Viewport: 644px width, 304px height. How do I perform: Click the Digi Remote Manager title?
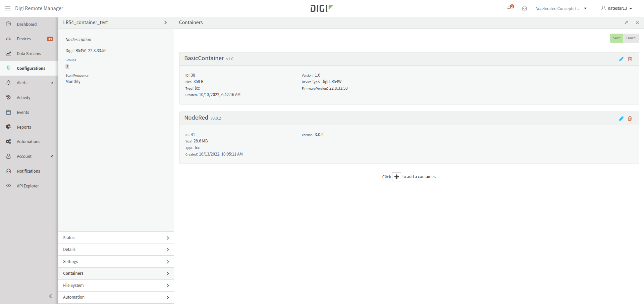tap(39, 8)
